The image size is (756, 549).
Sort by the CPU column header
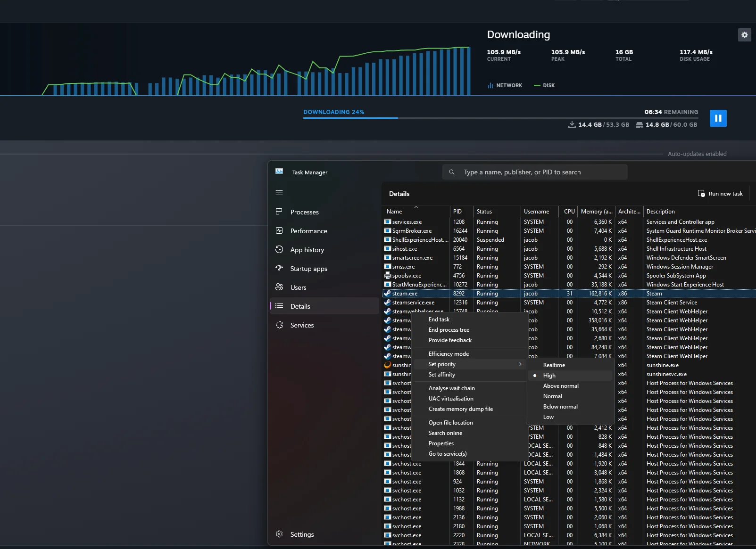[568, 212]
